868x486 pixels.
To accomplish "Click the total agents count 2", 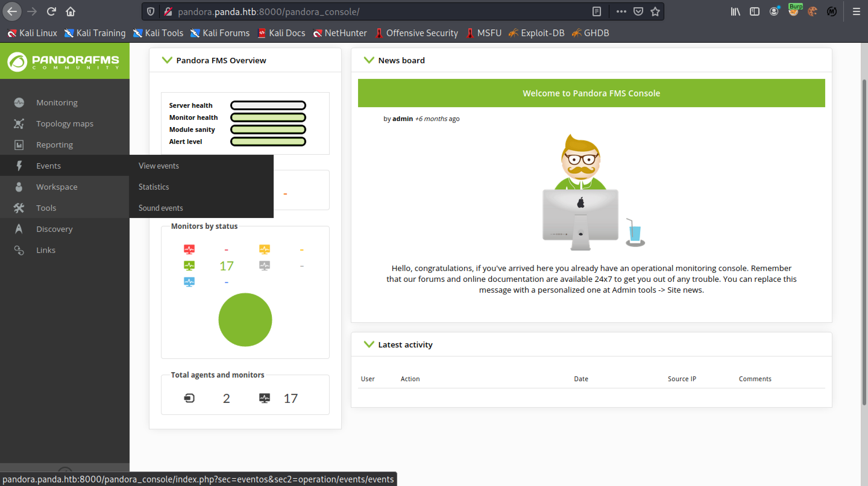I will click(226, 398).
